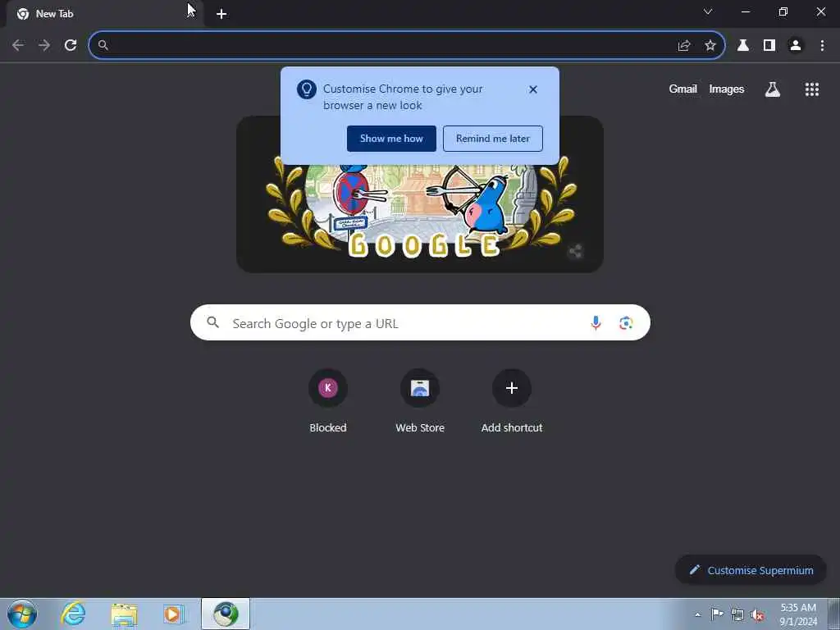This screenshot has height=630, width=840.
Task: Open Search Labs flask icon on page
Action: click(773, 89)
